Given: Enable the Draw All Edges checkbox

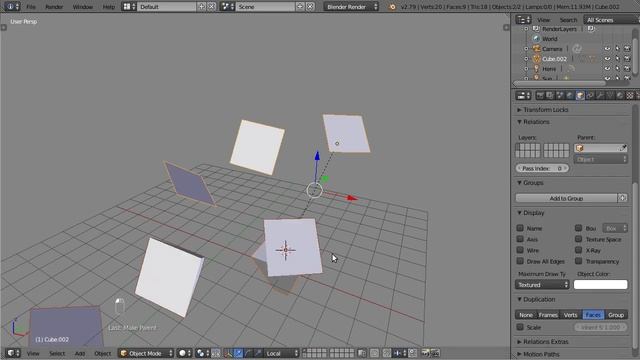Looking at the screenshot, I should click(x=520, y=261).
